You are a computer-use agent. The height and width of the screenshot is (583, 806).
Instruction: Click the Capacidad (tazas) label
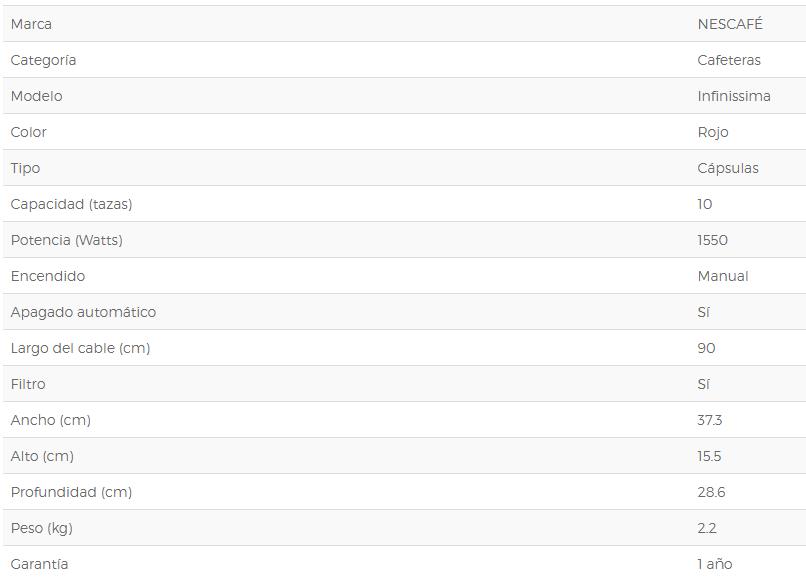pos(71,204)
